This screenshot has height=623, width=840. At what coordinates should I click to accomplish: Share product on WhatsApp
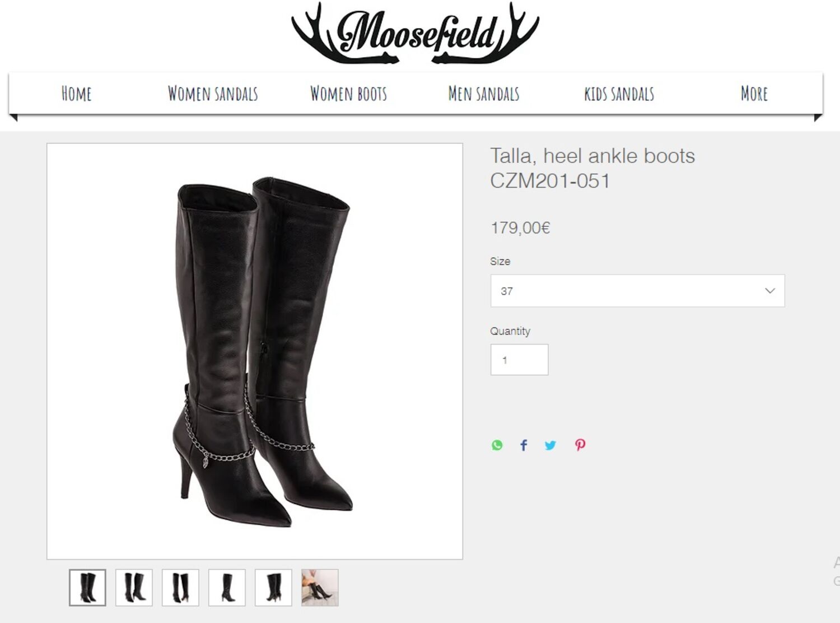click(497, 445)
